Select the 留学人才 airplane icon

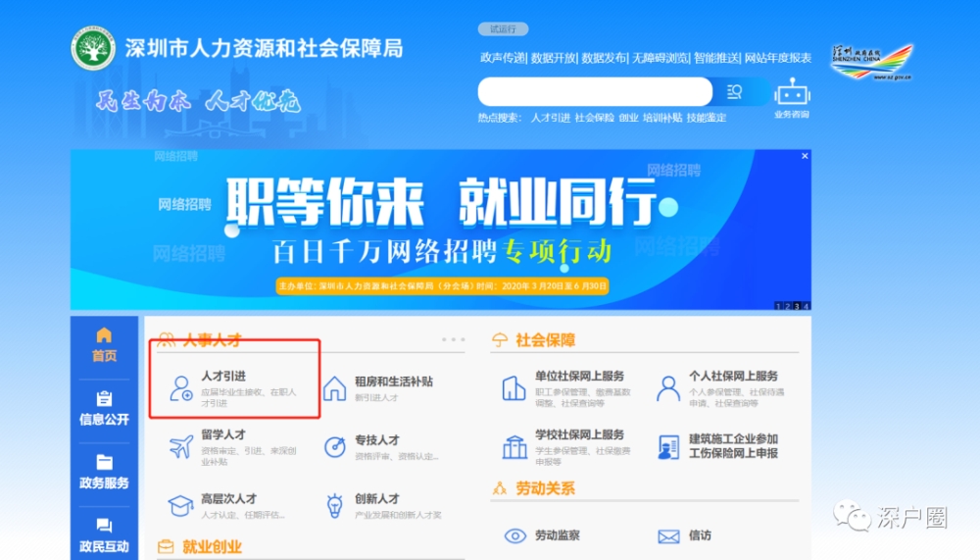pos(181,447)
